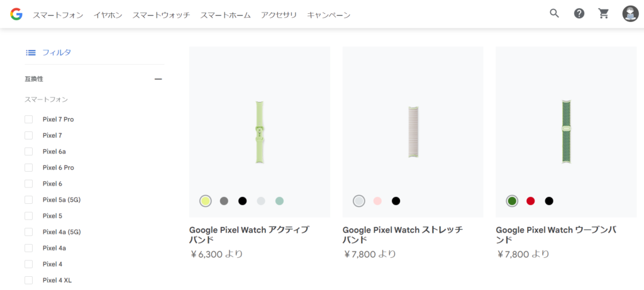Tick the Pixel 5a (5G) checkbox

point(28,200)
